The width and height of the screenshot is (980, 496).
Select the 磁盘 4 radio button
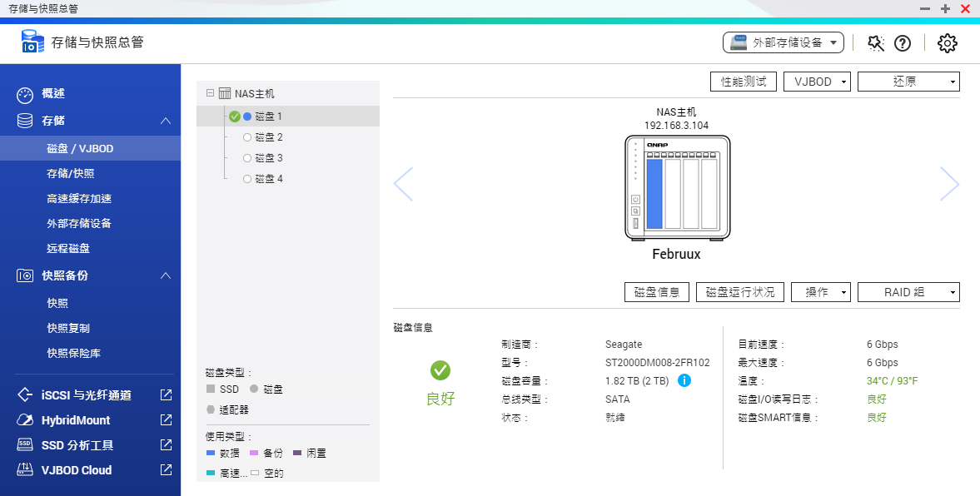(246, 178)
